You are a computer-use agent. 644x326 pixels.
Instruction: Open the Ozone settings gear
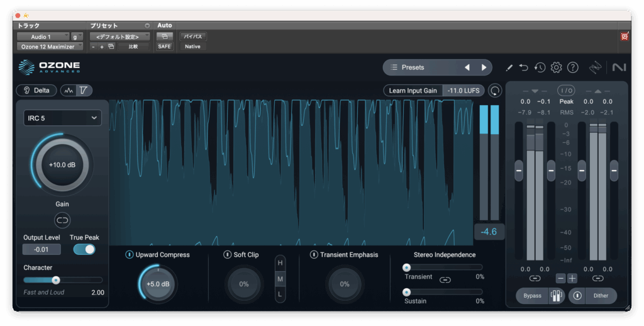[556, 67]
